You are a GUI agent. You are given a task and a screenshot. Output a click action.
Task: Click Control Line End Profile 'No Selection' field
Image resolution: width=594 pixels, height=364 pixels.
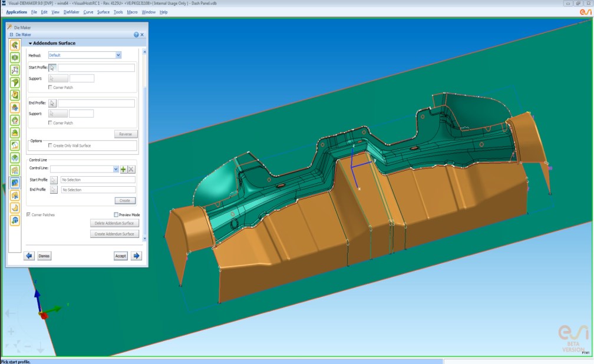[x=98, y=190]
